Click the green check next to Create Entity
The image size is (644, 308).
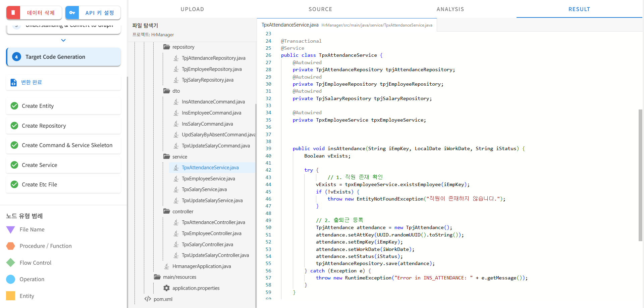[x=14, y=106]
